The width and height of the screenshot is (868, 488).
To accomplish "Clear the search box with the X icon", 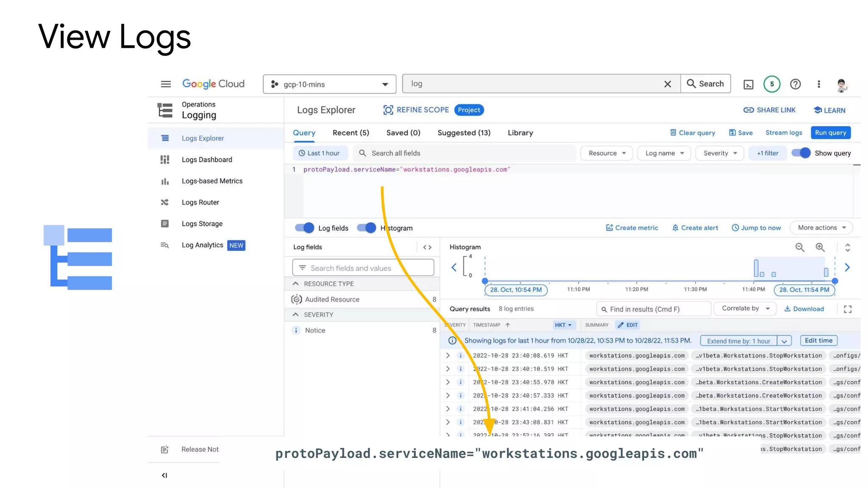I will 668,84.
